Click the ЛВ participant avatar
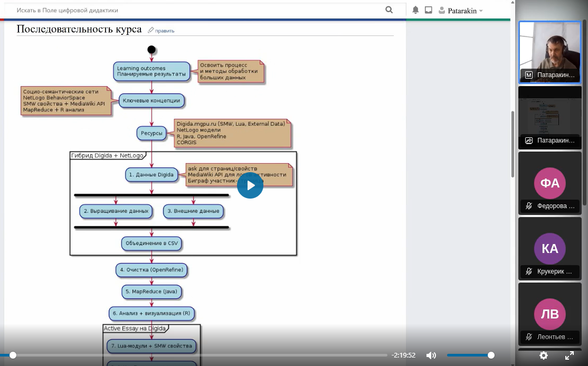Image resolution: width=588 pixels, height=366 pixels. 549,314
